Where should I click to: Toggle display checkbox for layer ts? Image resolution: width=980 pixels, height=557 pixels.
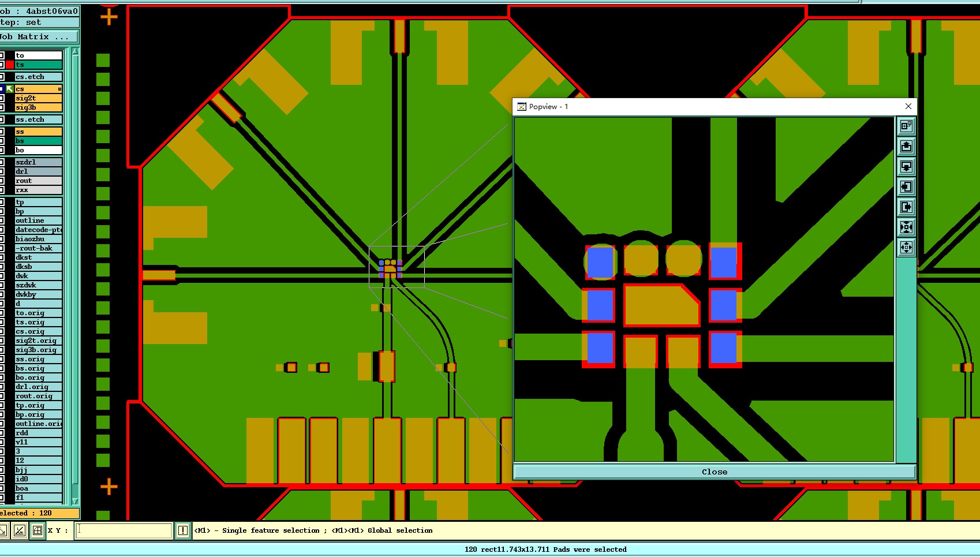pos(2,65)
